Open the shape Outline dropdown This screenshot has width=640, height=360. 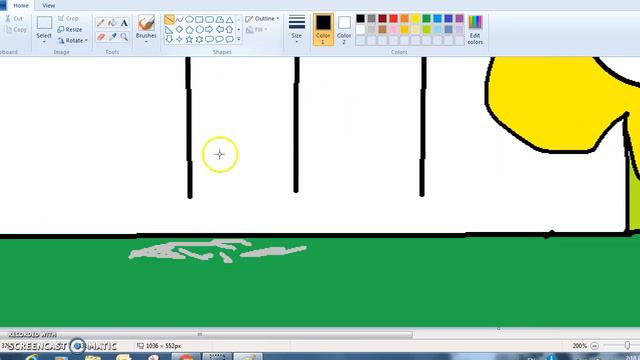(x=262, y=19)
